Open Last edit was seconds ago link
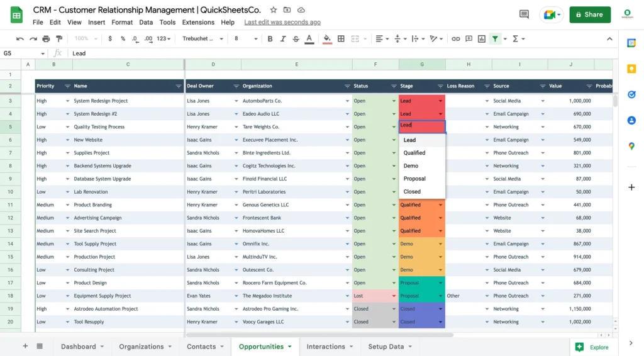The image size is (644, 356). [x=282, y=22]
